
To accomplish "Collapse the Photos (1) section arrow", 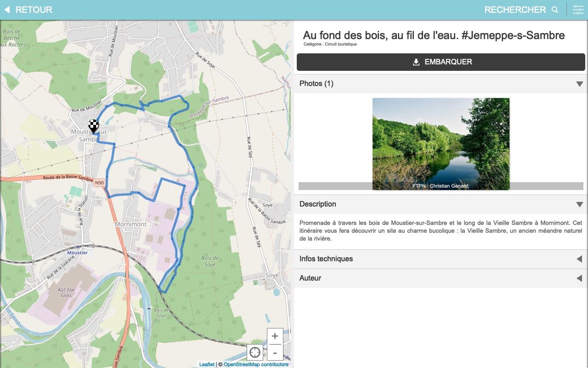I will coord(579,84).
